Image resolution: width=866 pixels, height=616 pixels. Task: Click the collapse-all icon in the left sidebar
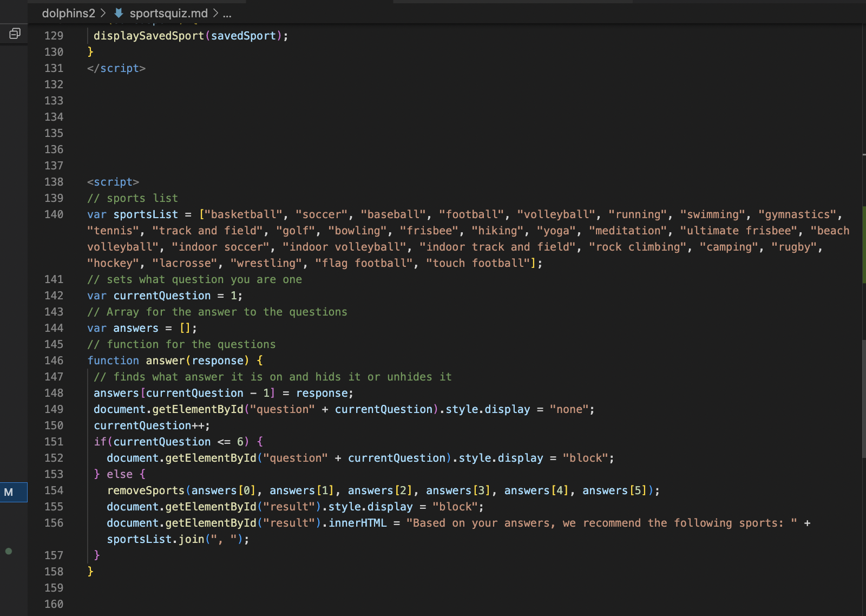pos(15,34)
